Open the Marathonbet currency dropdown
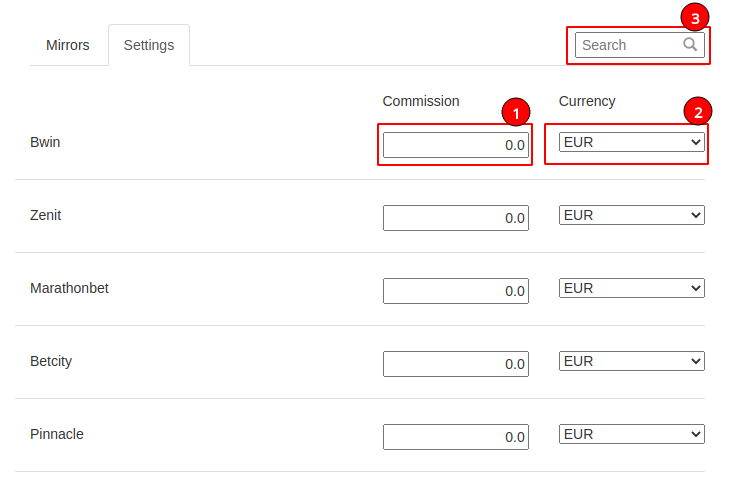 (632, 288)
